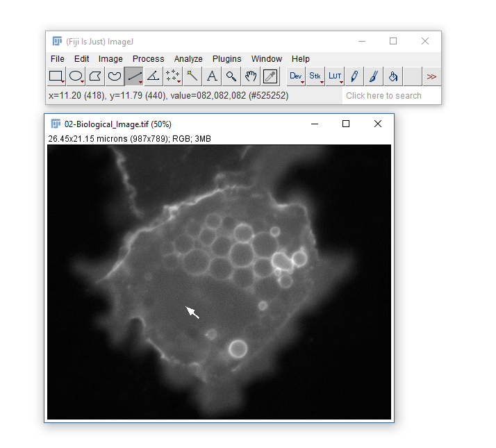This screenshot has height=448, width=496.
Task: Select the Flood Fill bucket tool
Action: click(x=393, y=76)
